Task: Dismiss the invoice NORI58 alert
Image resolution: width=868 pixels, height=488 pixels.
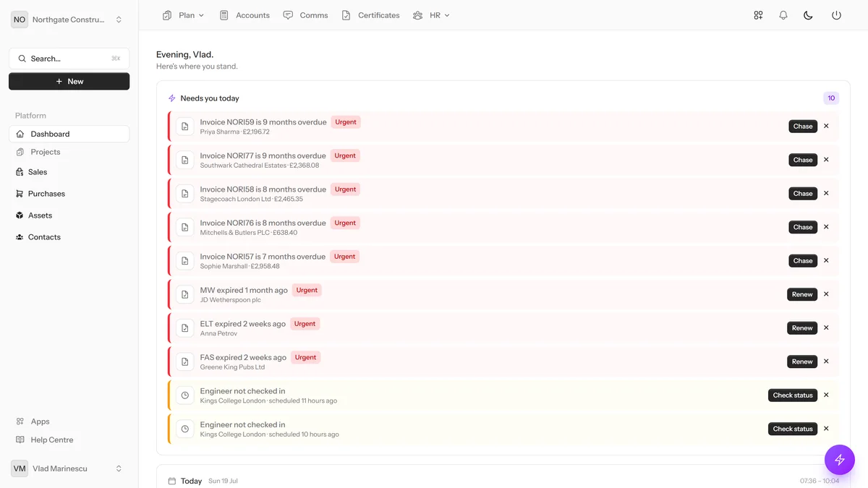Action: pyautogui.click(x=826, y=193)
